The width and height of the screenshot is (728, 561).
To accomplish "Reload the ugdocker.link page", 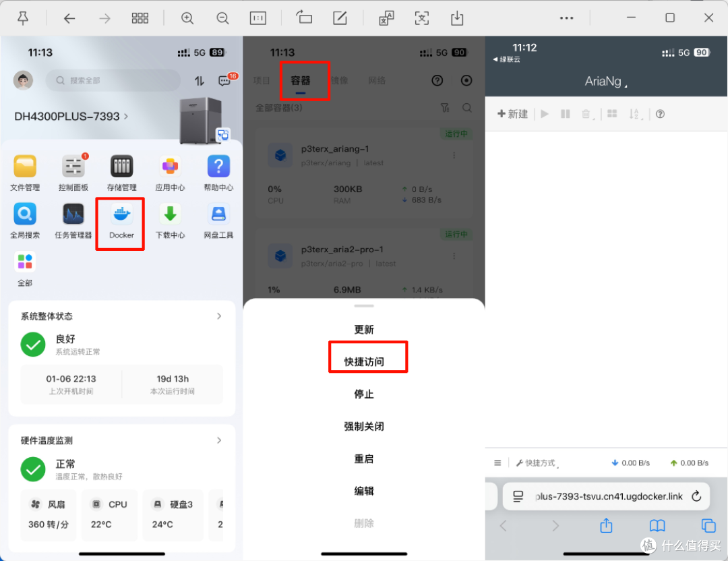I will pos(696,496).
